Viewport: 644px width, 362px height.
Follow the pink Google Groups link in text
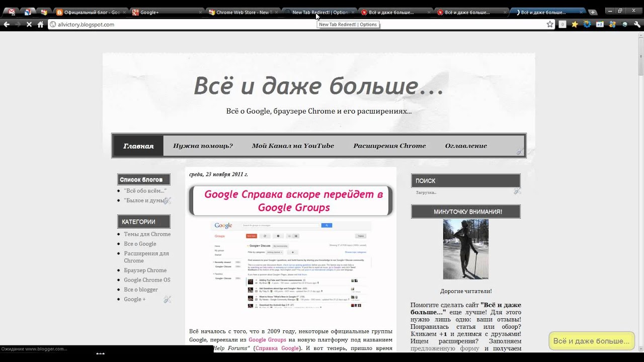point(267,340)
